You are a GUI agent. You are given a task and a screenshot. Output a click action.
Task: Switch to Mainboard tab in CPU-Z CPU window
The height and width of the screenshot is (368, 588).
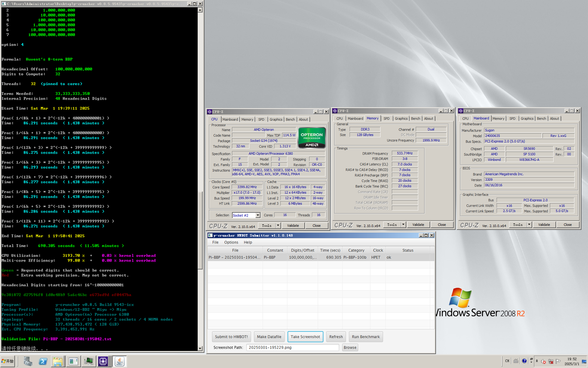(x=230, y=120)
